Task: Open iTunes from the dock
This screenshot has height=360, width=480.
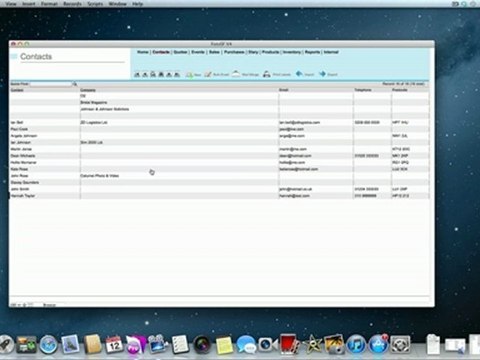Action: tap(356, 345)
